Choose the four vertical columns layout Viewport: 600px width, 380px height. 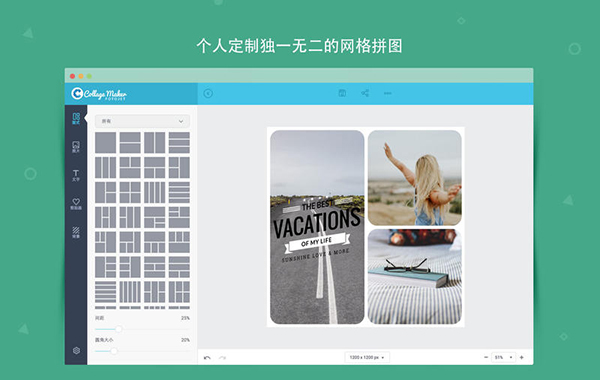(155, 192)
